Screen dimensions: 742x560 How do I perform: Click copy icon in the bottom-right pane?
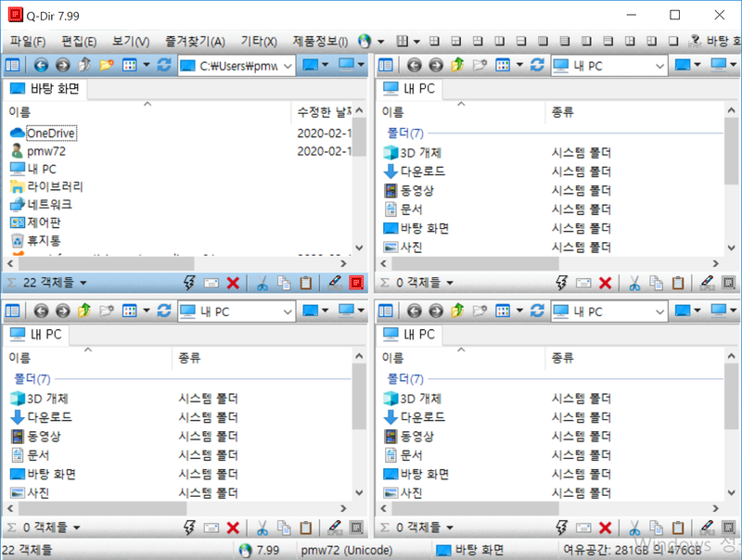657,528
